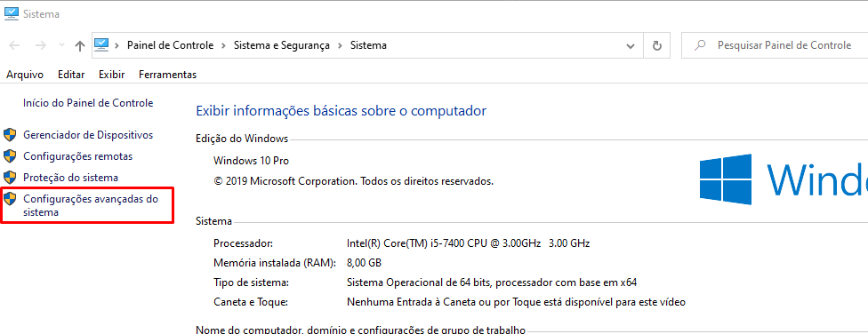Select the Windows 10 Pro text
868x334 pixels.
point(251,161)
